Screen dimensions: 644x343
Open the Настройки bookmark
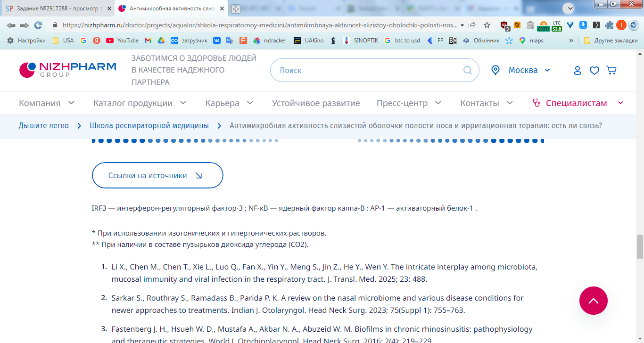coord(26,41)
